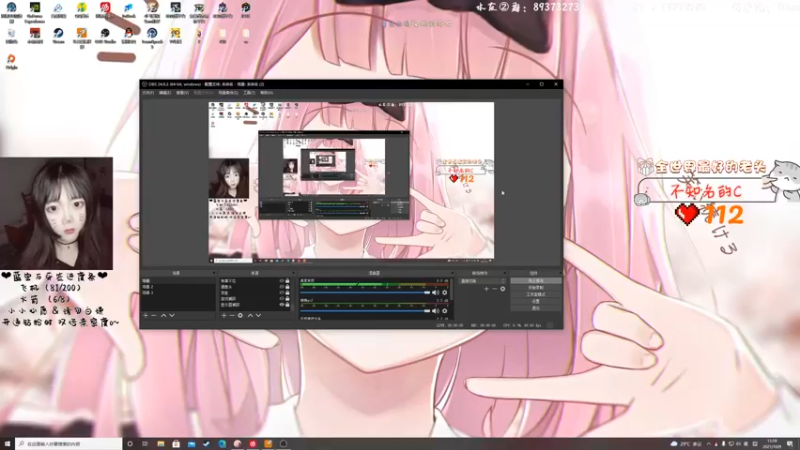Open Desktop Audio settings gear in mixer
Screen dimensions: 800x450
point(444,293)
